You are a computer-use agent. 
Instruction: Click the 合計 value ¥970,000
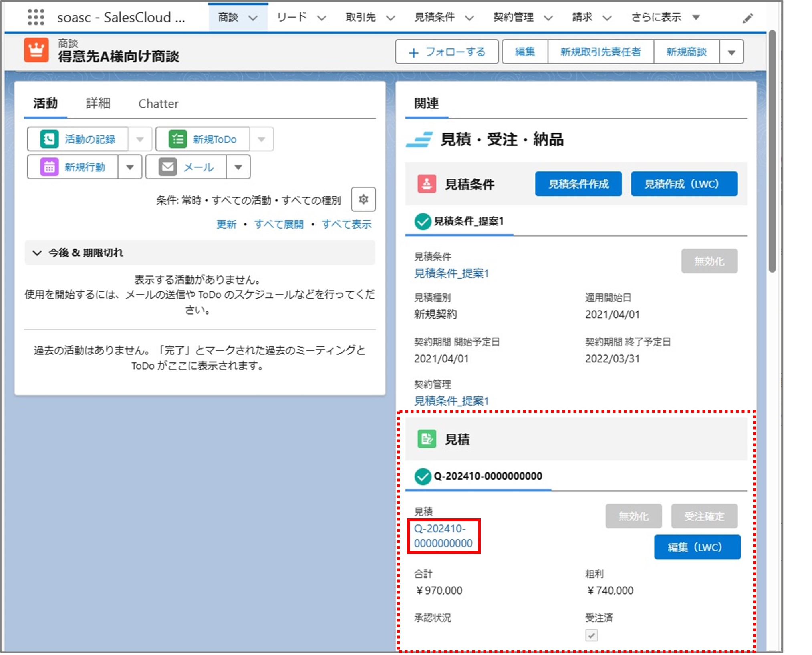click(x=439, y=591)
